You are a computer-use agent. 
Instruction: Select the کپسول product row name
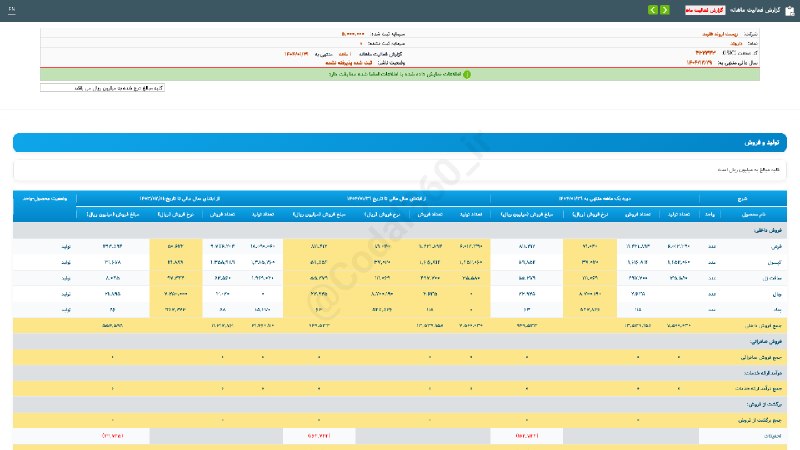tap(774, 262)
